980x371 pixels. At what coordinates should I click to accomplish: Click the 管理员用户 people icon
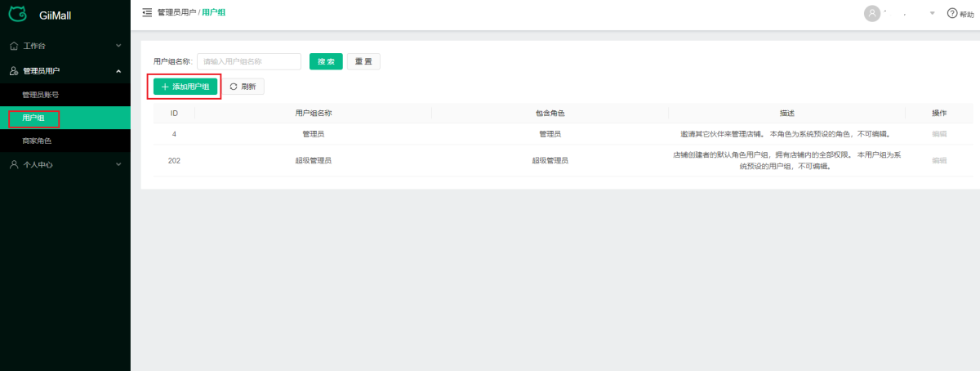click(13, 71)
